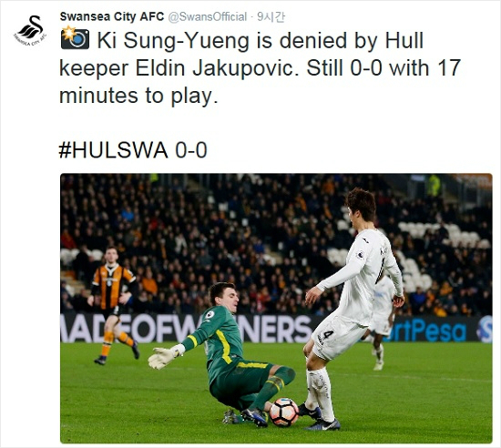501x448 pixels.
Task: Click the 0-0 score beside the hashtag
Action: coord(191,149)
